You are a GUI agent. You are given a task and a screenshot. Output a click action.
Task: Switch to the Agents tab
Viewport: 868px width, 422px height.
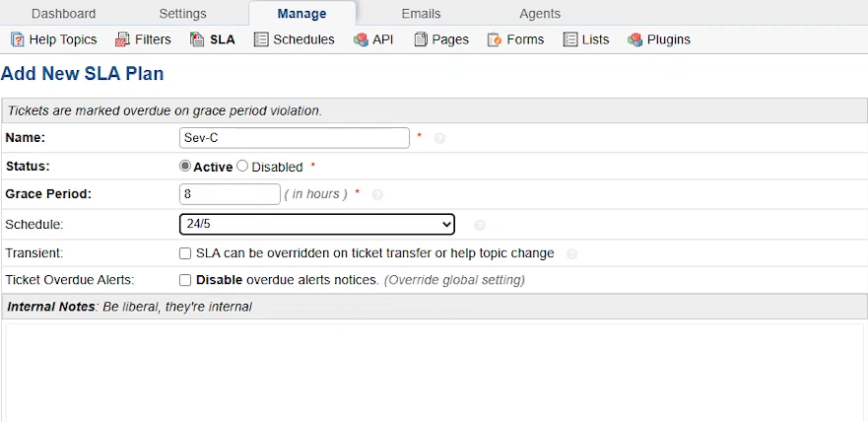540,13
